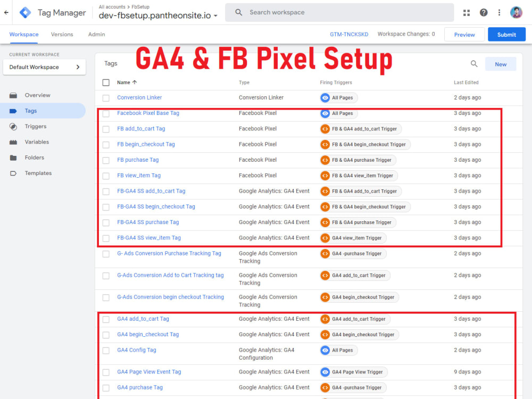Check the GA4 Page View Event Tag checkbox
532x399 pixels.
coord(106,372)
